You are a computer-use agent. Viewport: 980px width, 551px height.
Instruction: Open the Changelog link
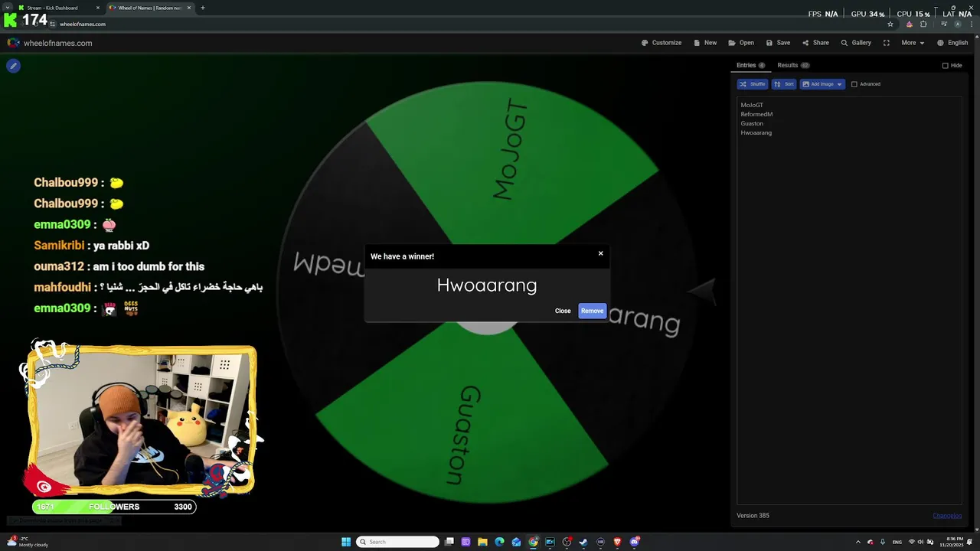click(x=947, y=516)
